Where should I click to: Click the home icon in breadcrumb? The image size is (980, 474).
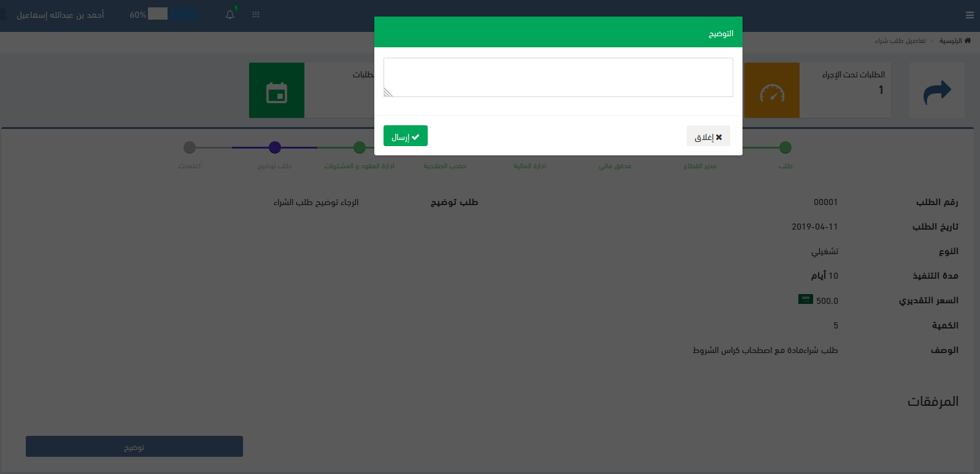coord(968,41)
